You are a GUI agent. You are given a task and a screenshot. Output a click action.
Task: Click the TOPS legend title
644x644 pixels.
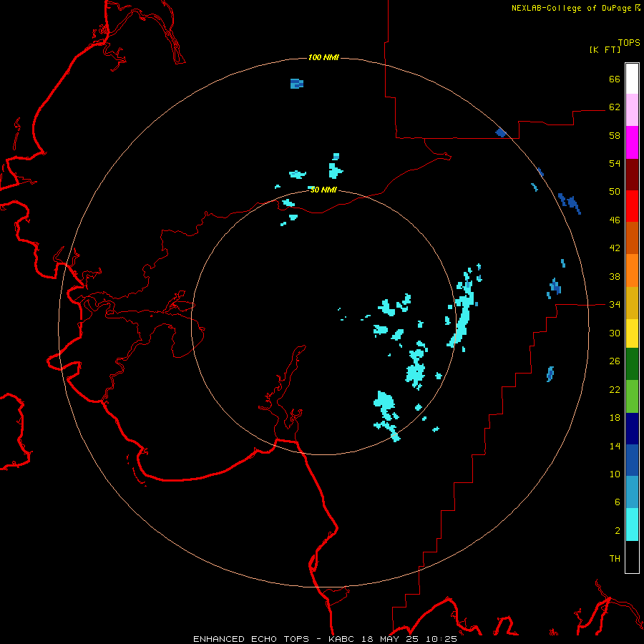[x=629, y=43]
